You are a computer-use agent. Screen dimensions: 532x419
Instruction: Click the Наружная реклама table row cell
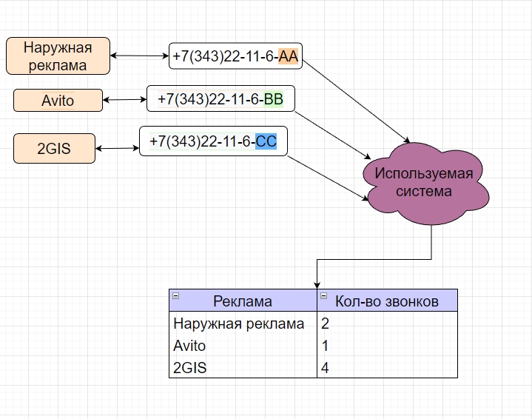[243, 324]
